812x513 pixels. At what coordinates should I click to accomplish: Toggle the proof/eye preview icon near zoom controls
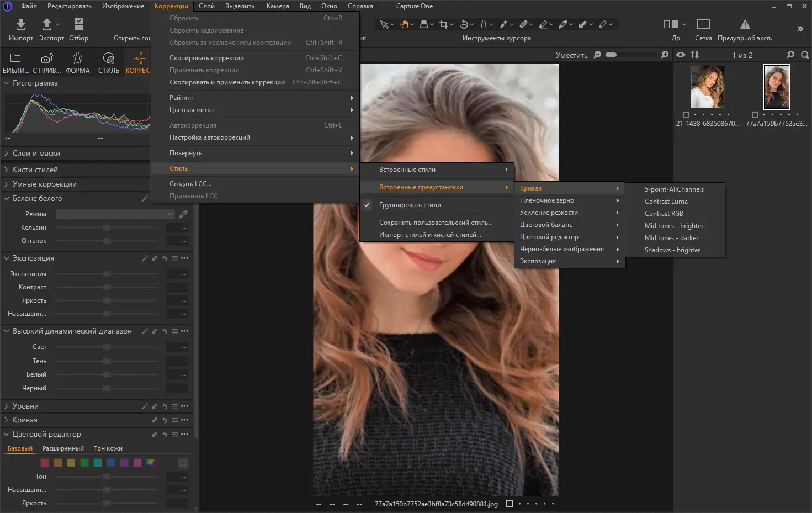[681, 55]
